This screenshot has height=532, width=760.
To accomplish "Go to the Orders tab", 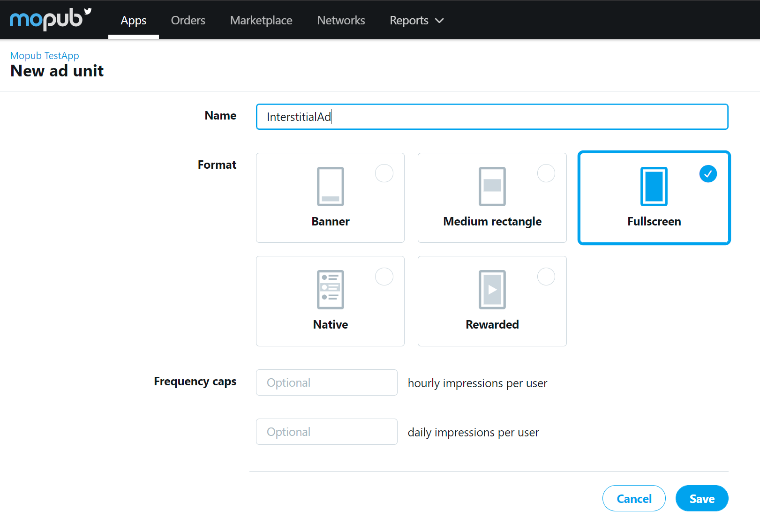I will 188,20.
